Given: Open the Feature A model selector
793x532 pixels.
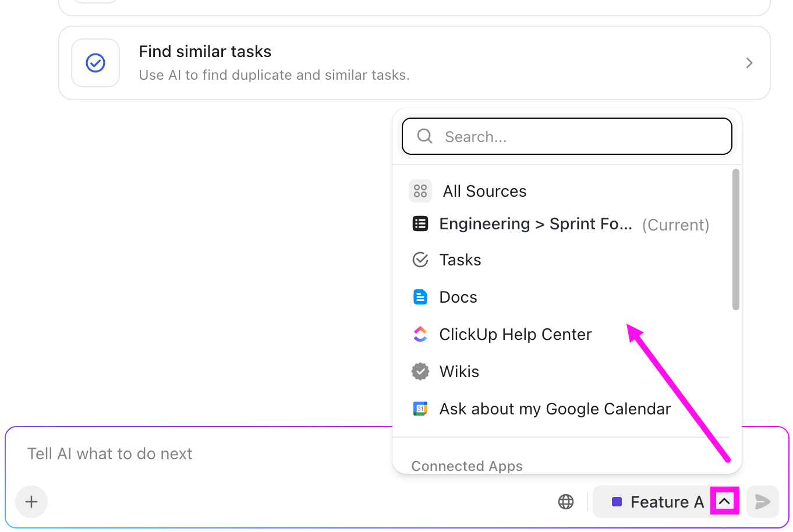Looking at the screenshot, I should (667, 501).
